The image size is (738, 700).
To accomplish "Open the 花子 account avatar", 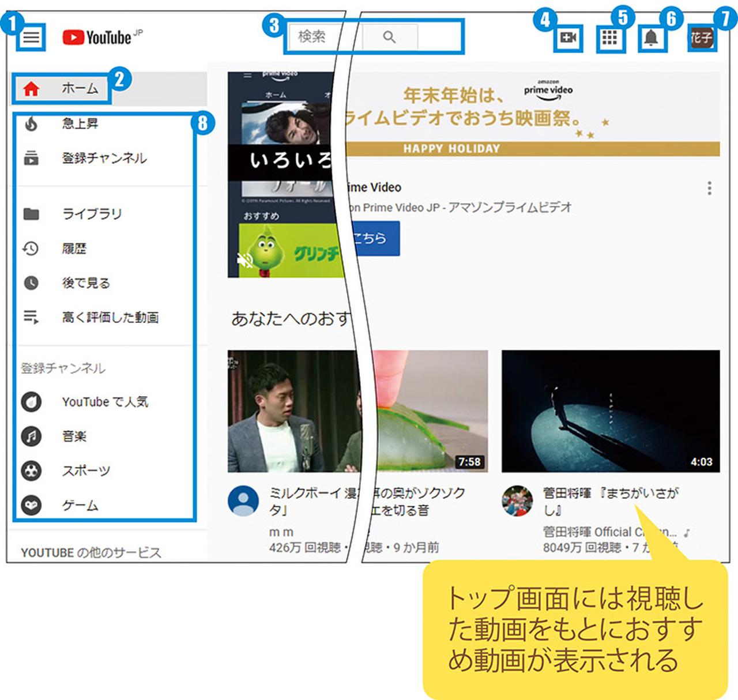I will pyautogui.click(x=701, y=38).
